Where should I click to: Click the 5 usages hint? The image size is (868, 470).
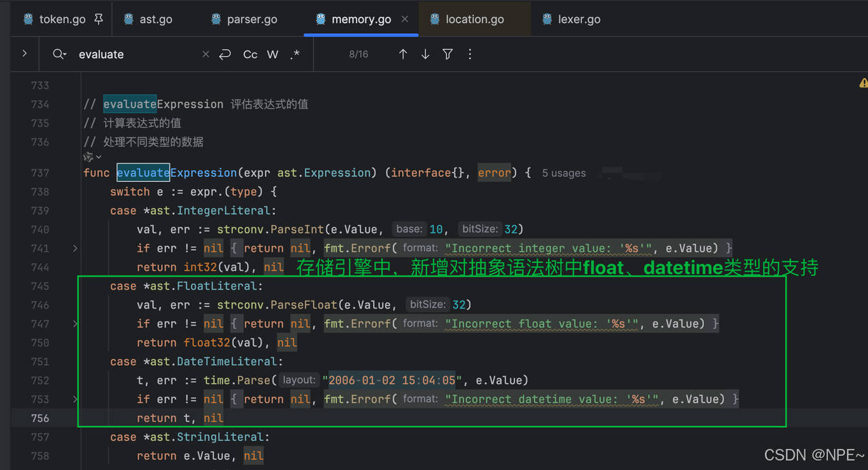tap(564, 174)
